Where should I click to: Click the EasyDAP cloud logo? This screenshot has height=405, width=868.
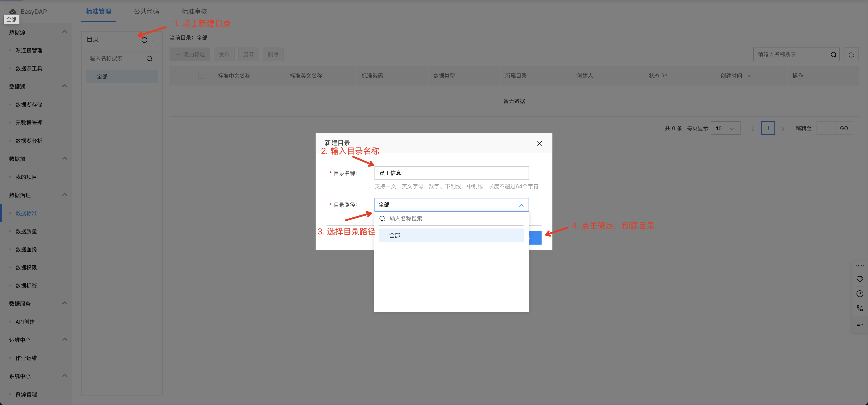click(12, 12)
